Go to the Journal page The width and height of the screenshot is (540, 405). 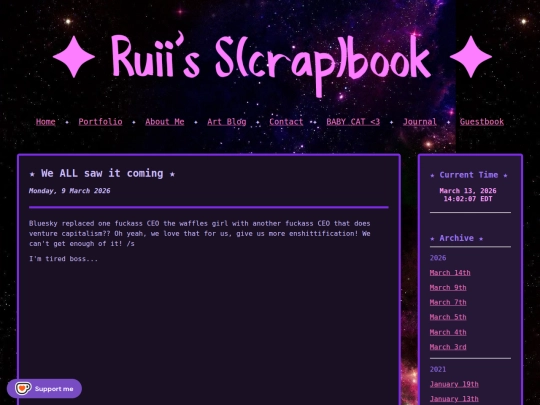point(420,122)
